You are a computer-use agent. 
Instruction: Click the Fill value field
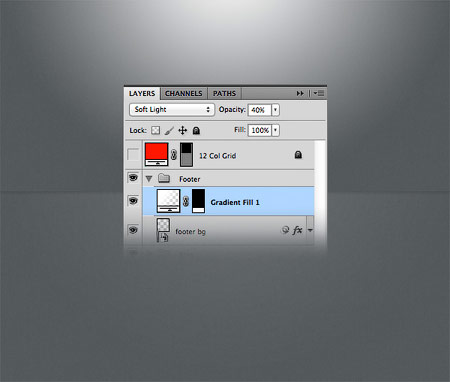click(260, 130)
